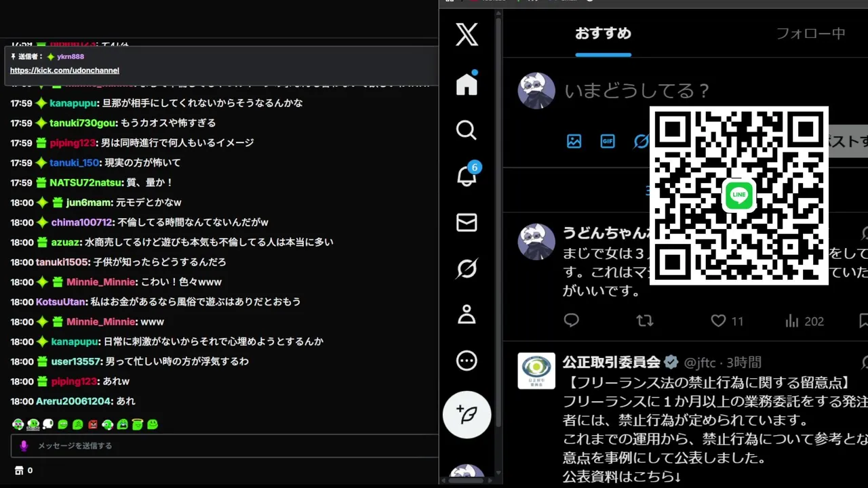This screenshot has width=868, height=488.
Task: Click piping123 on あれw message
Action: [75, 382]
